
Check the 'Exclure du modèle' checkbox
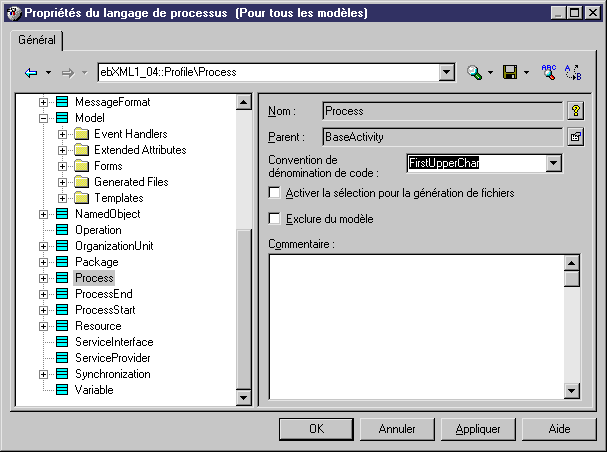275,218
